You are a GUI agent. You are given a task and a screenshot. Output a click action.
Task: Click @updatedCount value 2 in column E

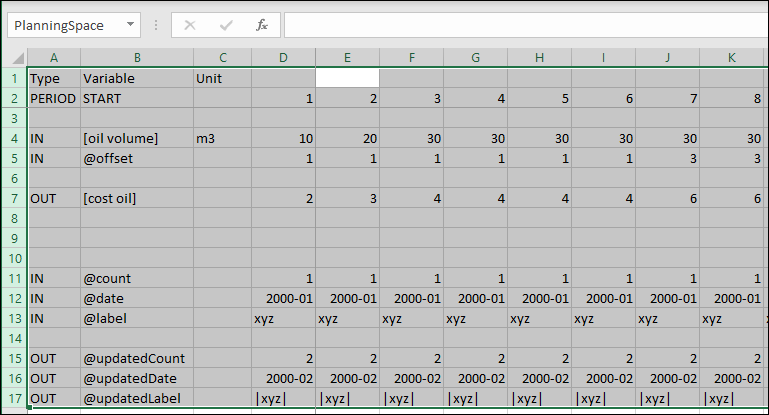pos(347,359)
